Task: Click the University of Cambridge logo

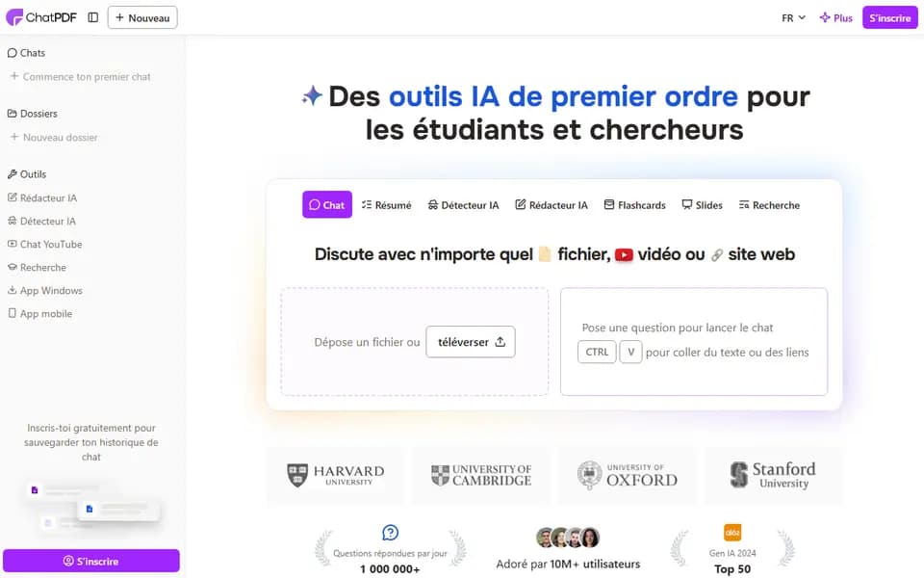Action: point(481,475)
